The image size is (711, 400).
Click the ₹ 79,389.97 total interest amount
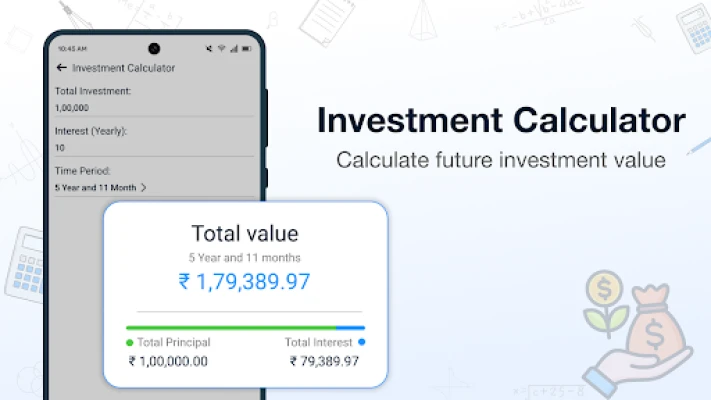point(324,361)
